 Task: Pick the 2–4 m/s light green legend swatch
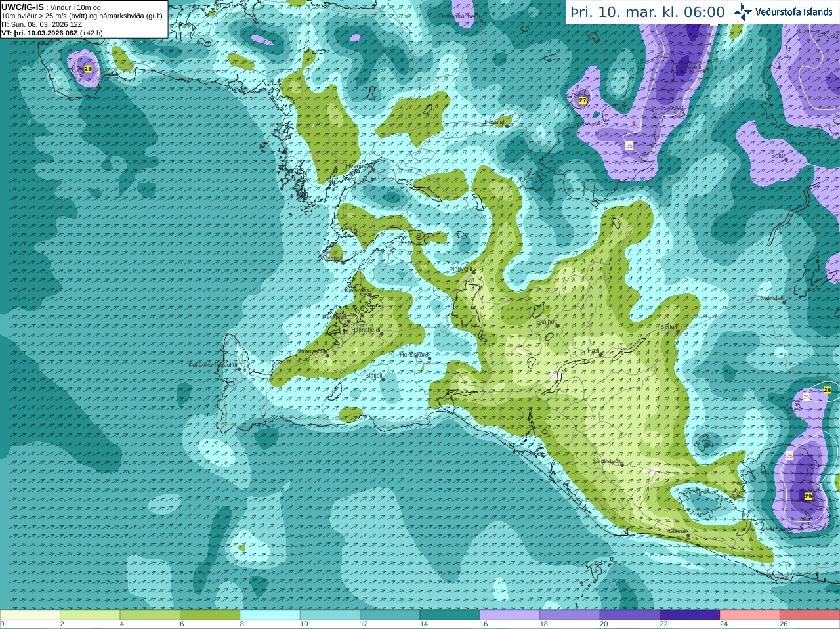tap(90, 615)
